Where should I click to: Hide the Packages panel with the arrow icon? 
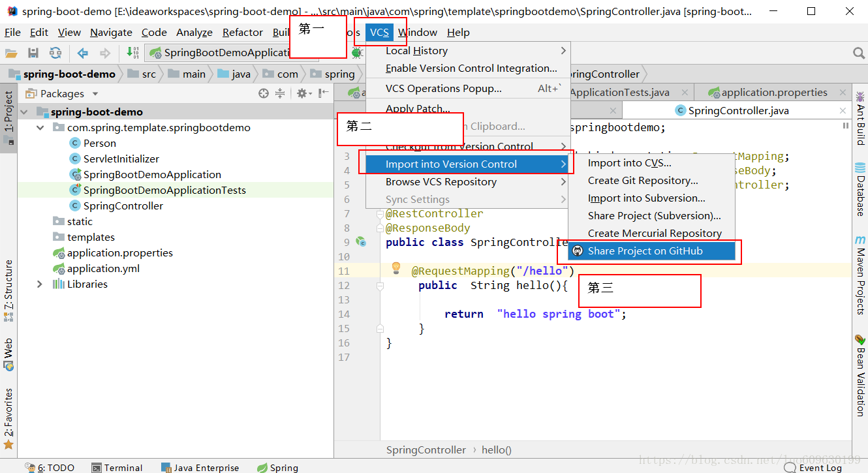tap(324, 93)
